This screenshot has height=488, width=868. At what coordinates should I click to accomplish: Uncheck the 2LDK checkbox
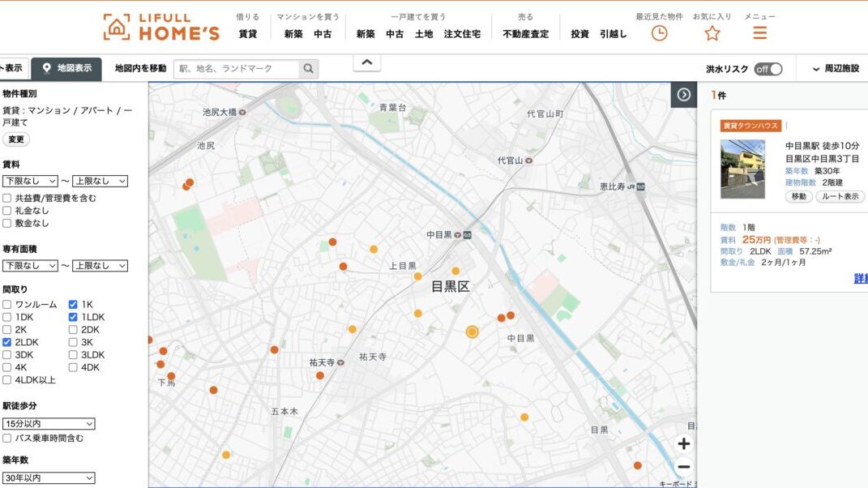(x=6, y=342)
